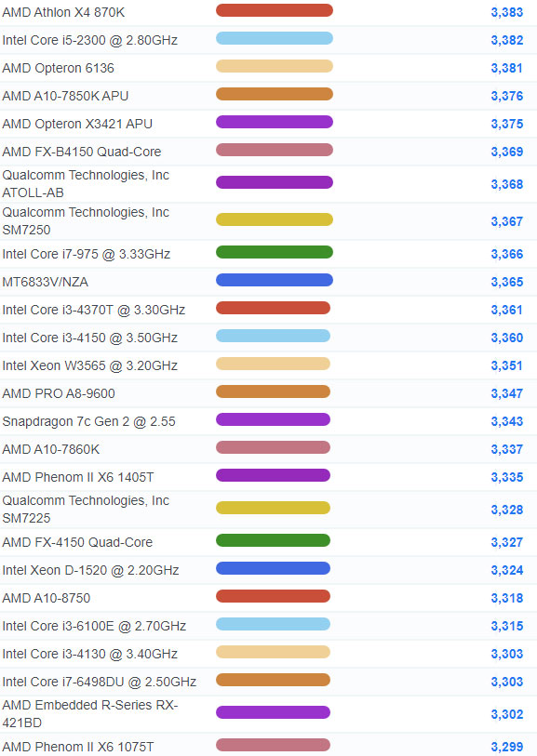Click the score 3,367
Viewport: 537px width, 756px height.
507,221
